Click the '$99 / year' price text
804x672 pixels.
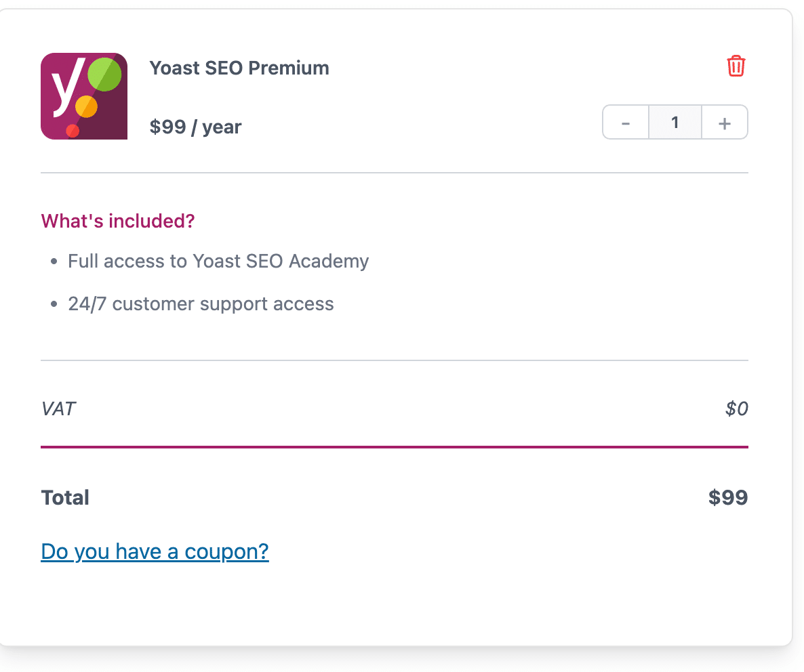(195, 127)
